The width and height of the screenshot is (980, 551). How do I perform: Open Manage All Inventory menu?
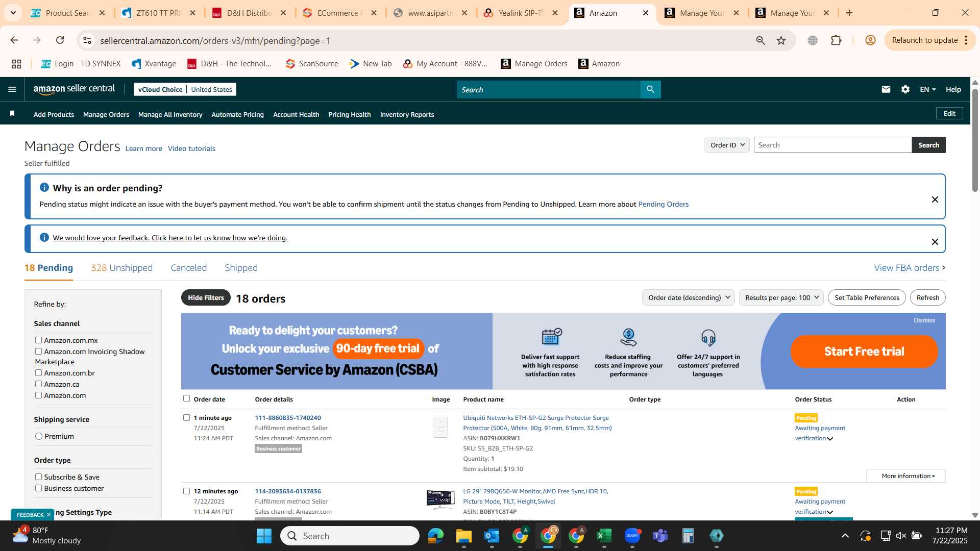point(170,114)
